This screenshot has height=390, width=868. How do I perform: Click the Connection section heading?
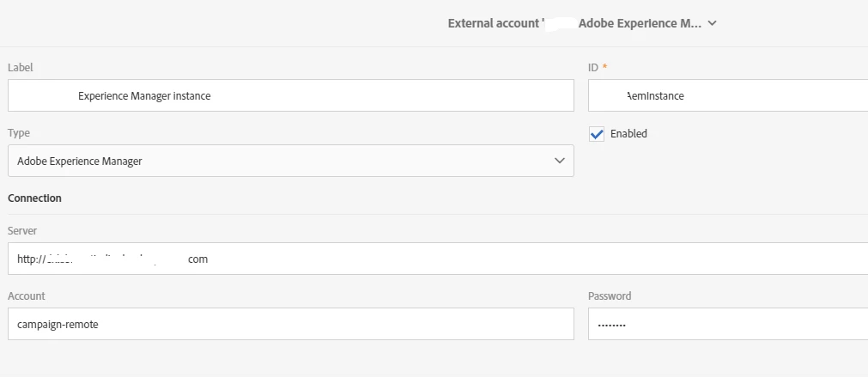35,198
